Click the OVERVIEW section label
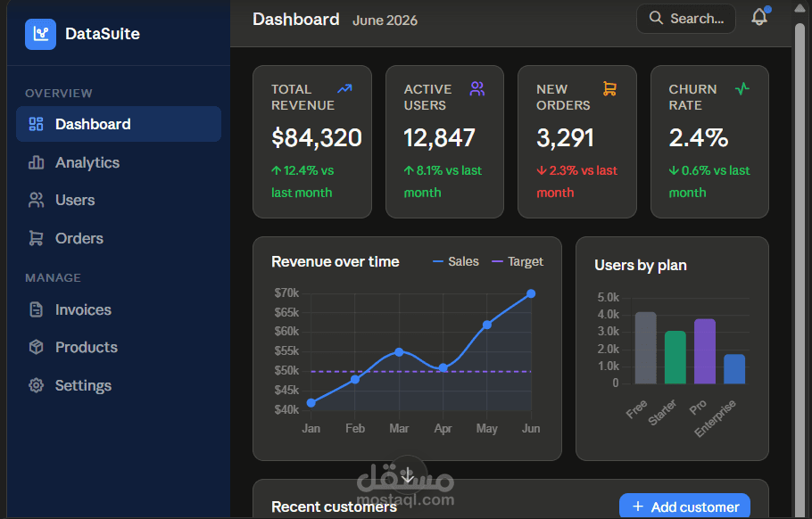 (x=59, y=94)
